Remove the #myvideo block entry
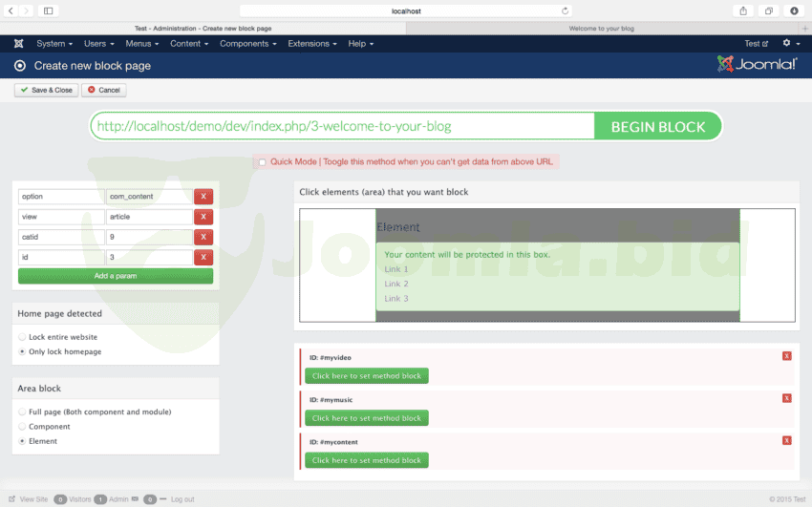The width and height of the screenshot is (812, 507). pos(786,356)
